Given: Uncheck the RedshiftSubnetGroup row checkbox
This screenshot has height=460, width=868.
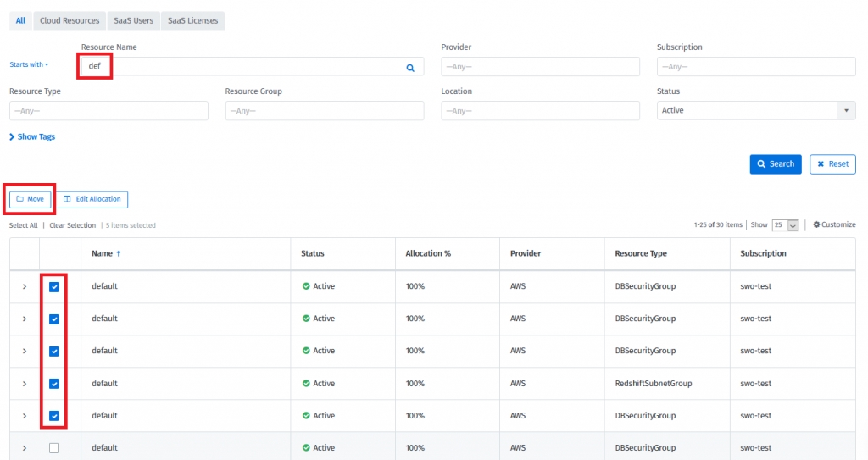Looking at the screenshot, I should pos(54,383).
